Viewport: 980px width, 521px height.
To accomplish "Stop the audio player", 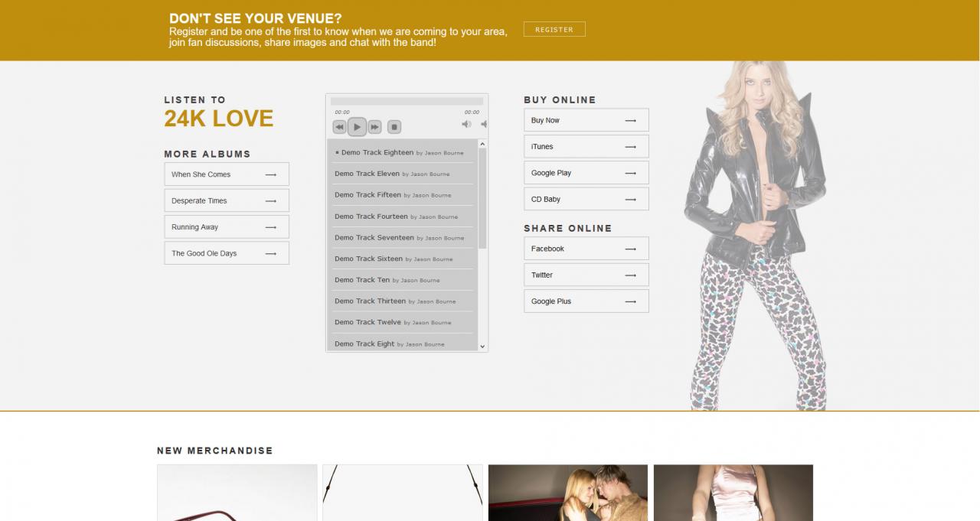I will click(394, 127).
